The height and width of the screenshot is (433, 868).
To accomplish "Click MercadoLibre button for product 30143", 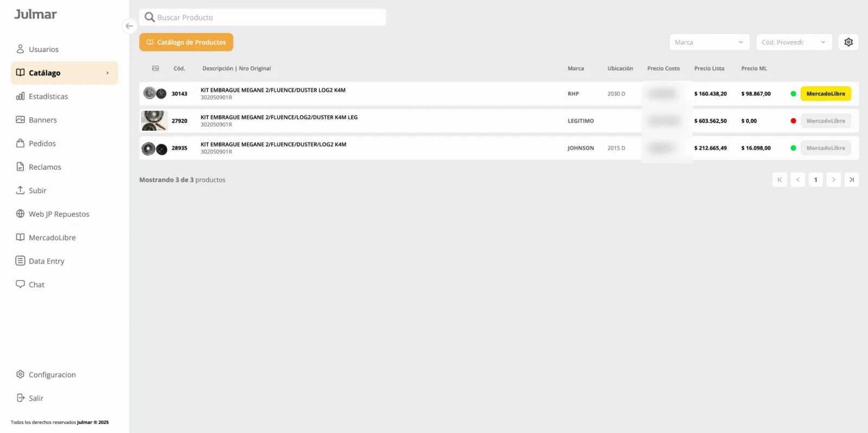I will pos(826,94).
